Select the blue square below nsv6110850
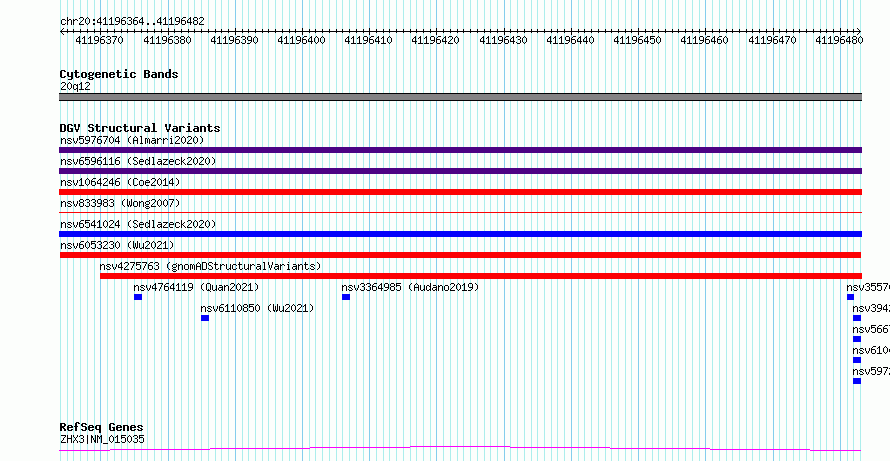The image size is (890, 461). [x=205, y=318]
